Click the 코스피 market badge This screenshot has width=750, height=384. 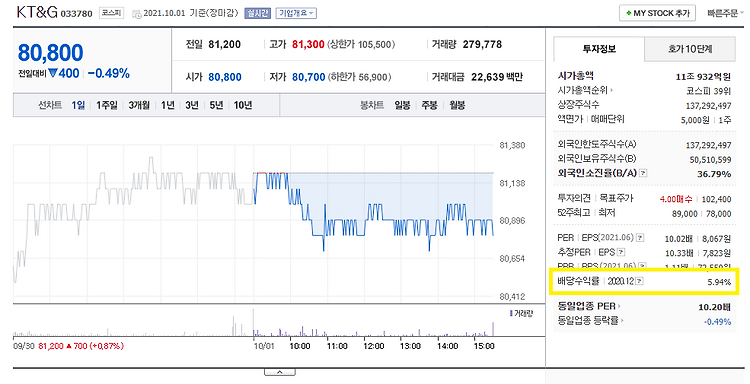(111, 13)
